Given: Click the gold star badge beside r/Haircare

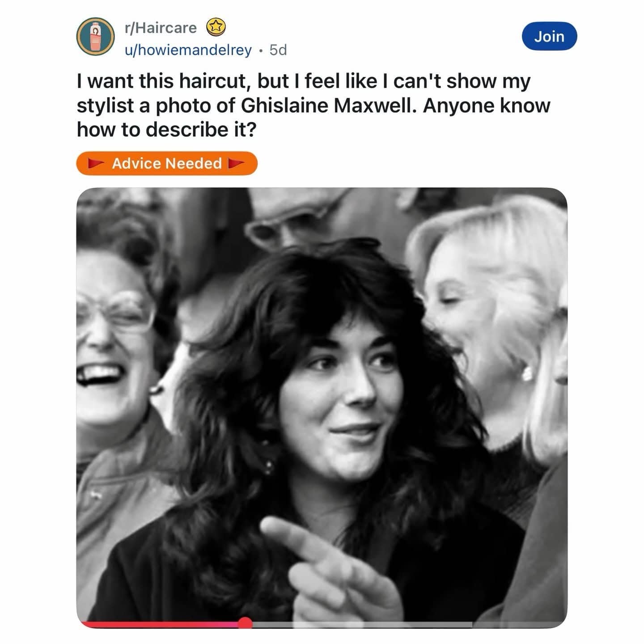Looking at the screenshot, I should 216,28.
